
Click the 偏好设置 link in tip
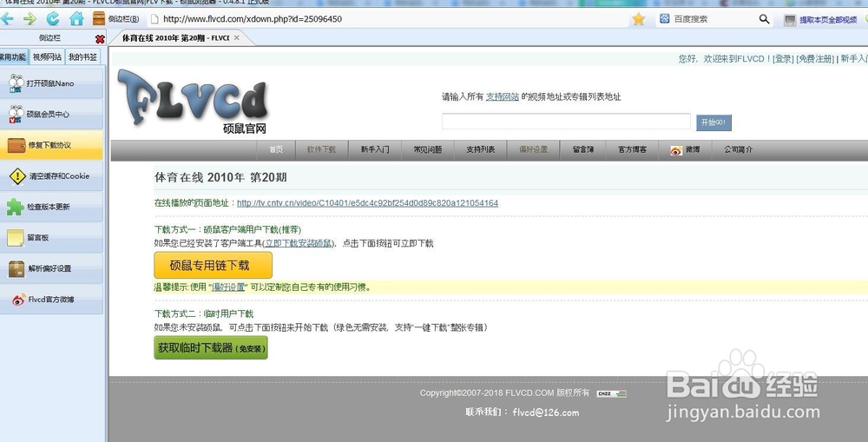click(228, 287)
